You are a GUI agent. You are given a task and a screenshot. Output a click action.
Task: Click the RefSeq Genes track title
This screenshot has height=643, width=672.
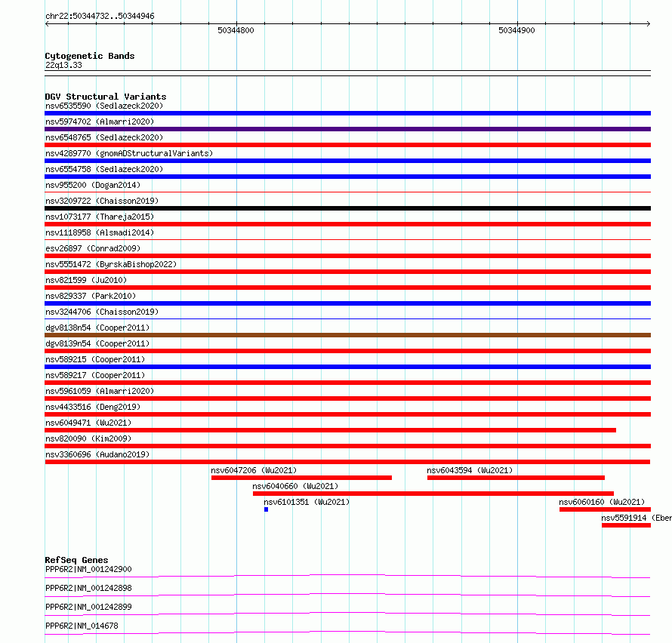coord(76,560)
